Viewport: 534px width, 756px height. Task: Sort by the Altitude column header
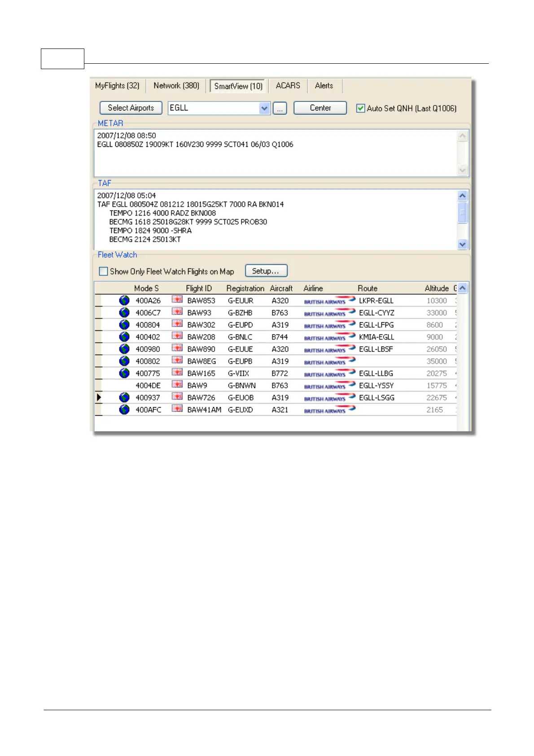point(437,288)
